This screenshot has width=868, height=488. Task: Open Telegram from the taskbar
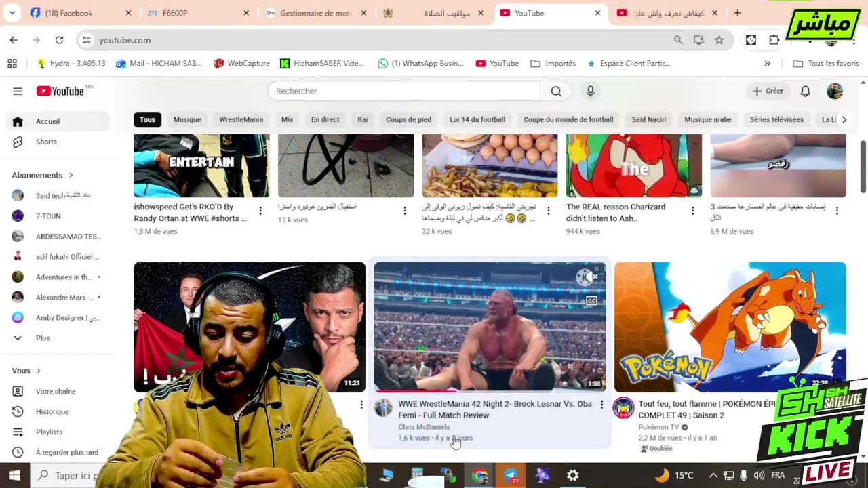(511, 475)
